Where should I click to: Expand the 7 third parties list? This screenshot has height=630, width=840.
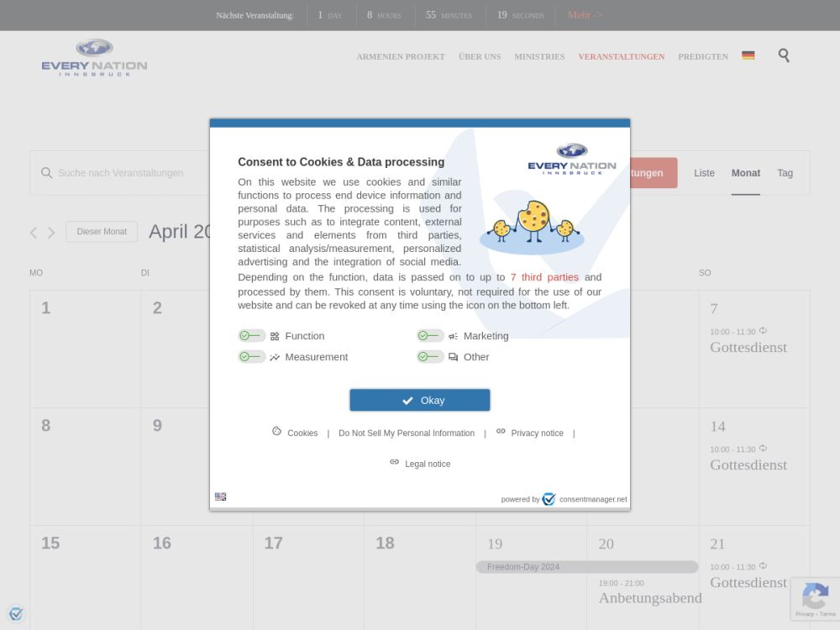click(544, 277)
